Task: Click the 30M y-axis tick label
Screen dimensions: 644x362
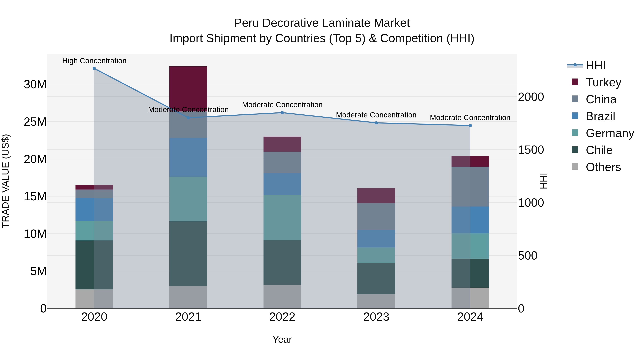Action: pos(35,84)
